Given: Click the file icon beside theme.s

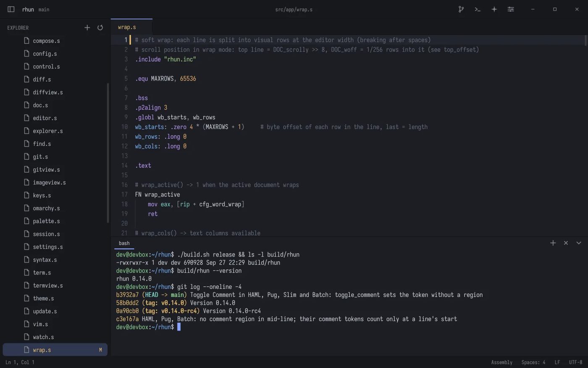Looking at the screenshot, I should 26,298.
